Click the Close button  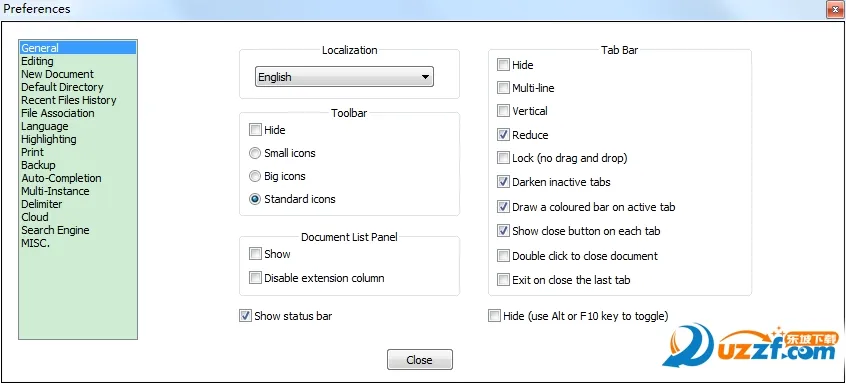tap(420, 360)
